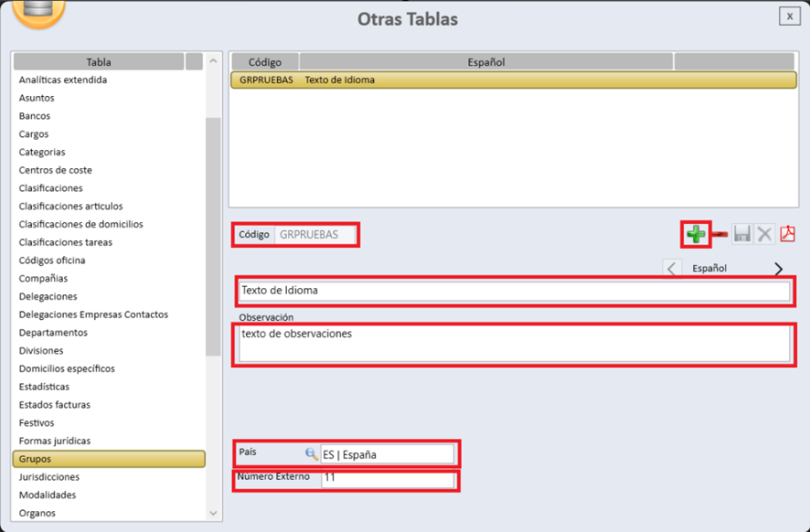Close the Otras Tablas dialog

[788, 16]
